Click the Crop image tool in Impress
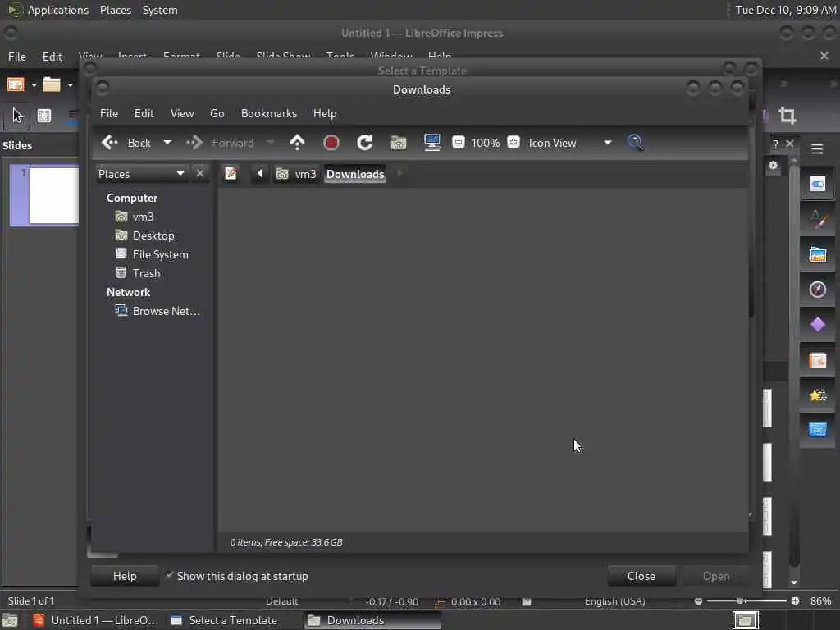This screenshot has width=840, height=630. tap(787, 115)
